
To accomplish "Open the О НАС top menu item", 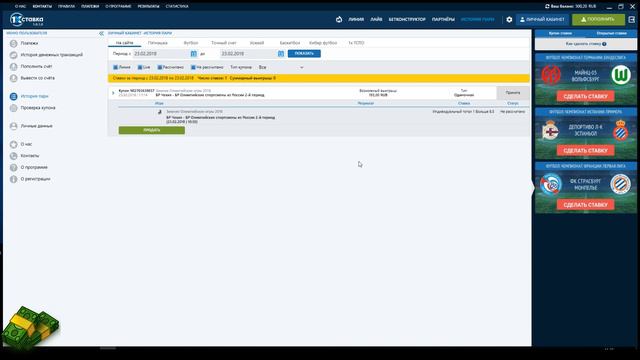I will click(x=20, y=7).
